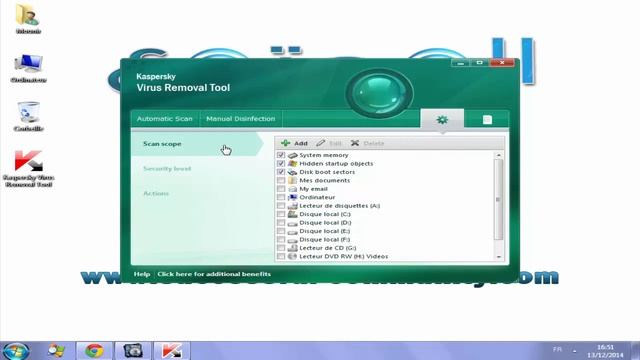Screen dimensions: 640x360
Task: Check the Ordinateur checkbox
Action: click(281, 197)
